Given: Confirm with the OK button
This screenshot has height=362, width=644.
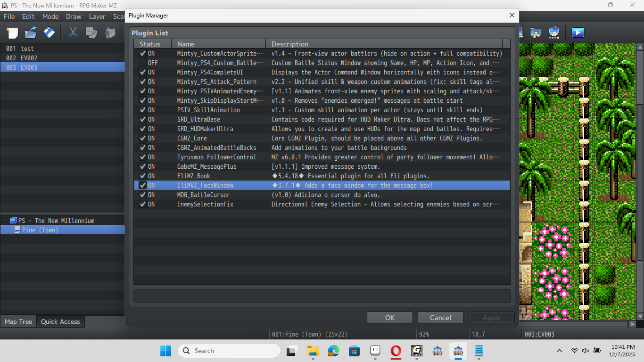Looking at the screenshot, I should coord(390,318).
